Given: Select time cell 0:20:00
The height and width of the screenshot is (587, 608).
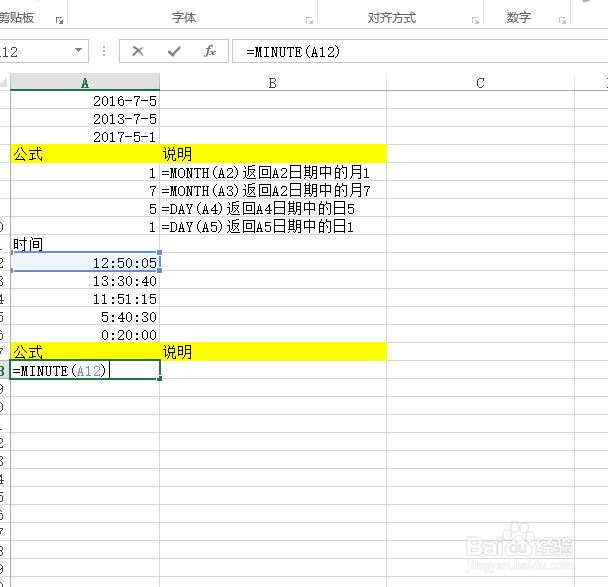Looking at the screenshot, I should [x=85, y=334].
